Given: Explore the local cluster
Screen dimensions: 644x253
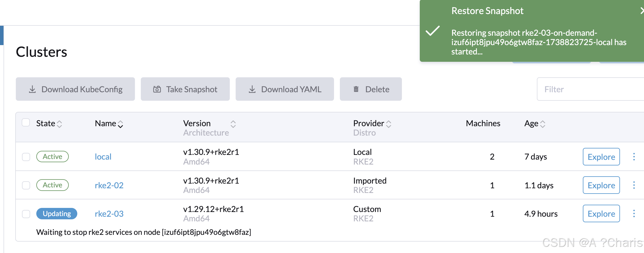Looking at the screenshot, I should (x=601, y=157).
